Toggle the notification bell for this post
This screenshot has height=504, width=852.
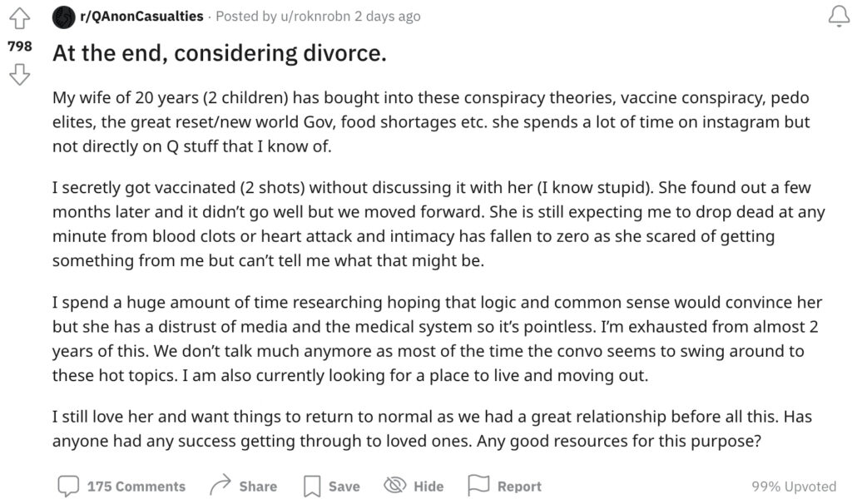click(x=839, y=17)
